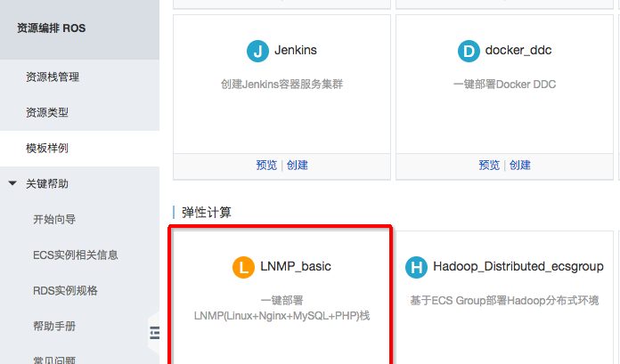Viewport: 620px width, 364px height.
Task: Click the LNMP_basic template title
Action: 296,266
